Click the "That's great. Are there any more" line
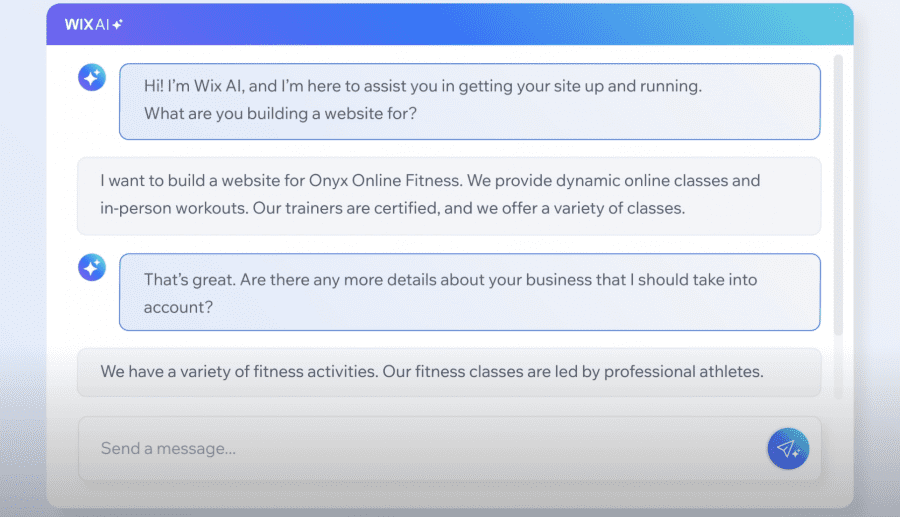The width and height of the screenshot is (900, 517). tap(451, 280)
